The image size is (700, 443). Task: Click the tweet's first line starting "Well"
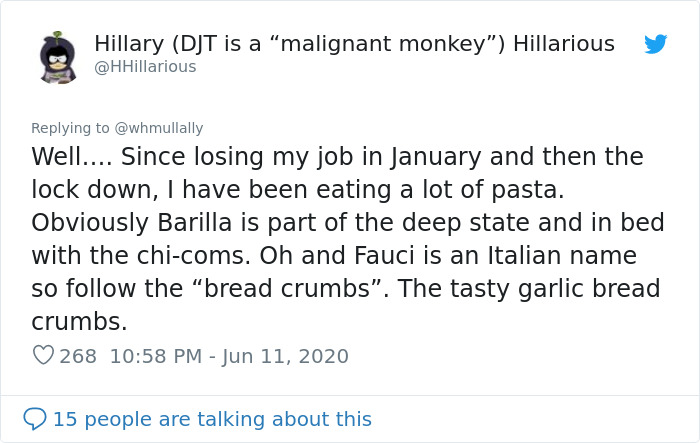337,157
